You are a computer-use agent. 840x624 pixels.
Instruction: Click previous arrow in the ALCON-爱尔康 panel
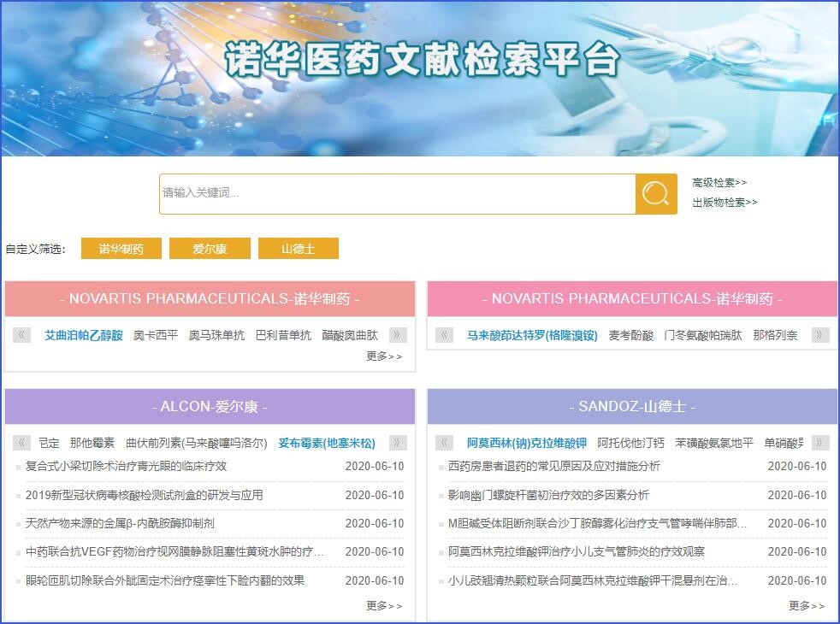21,443
